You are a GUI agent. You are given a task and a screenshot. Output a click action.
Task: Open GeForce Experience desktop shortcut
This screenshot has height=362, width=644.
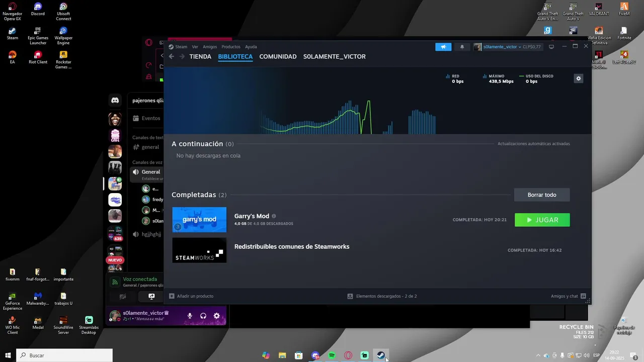(12, 301)
